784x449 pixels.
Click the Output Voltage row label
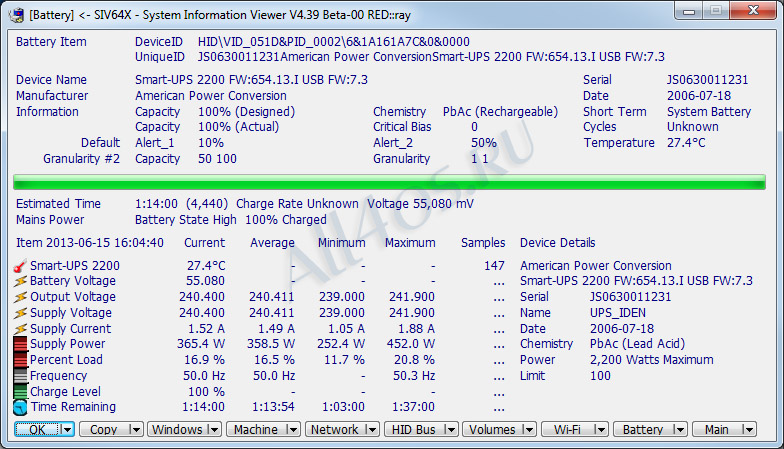pyautogui.click(x=73, y=298)
